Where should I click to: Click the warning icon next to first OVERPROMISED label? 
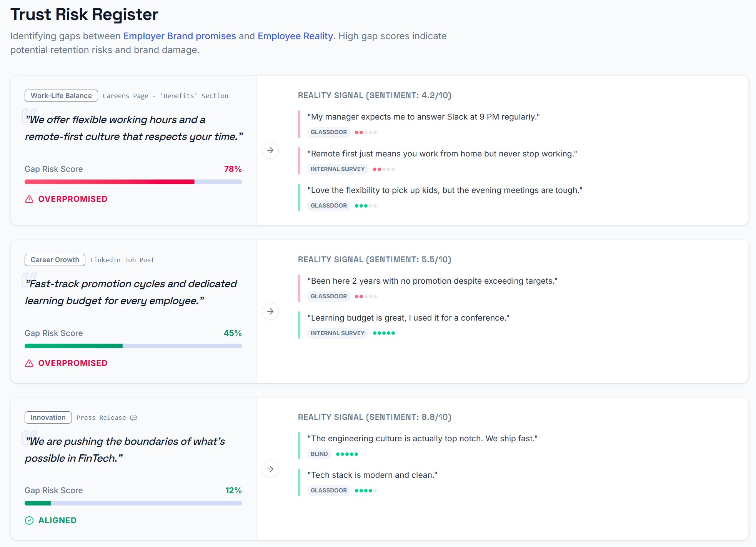pyautogui.click(x=30, y=199)
